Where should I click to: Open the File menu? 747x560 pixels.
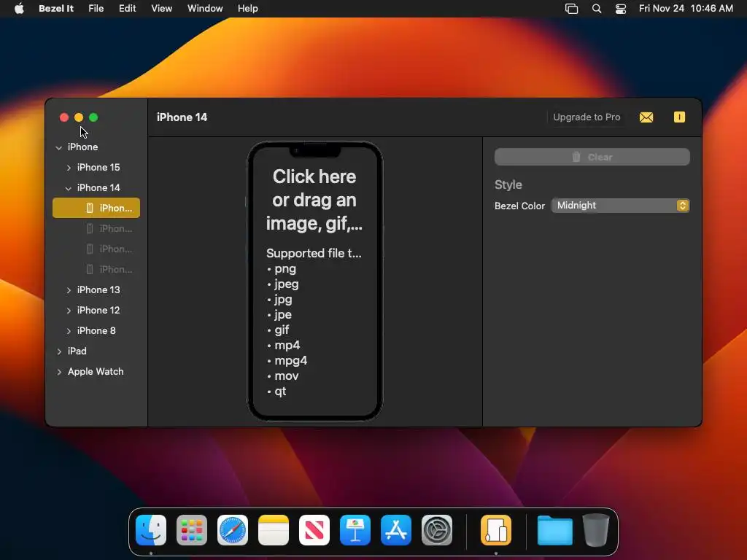[96, 9]
